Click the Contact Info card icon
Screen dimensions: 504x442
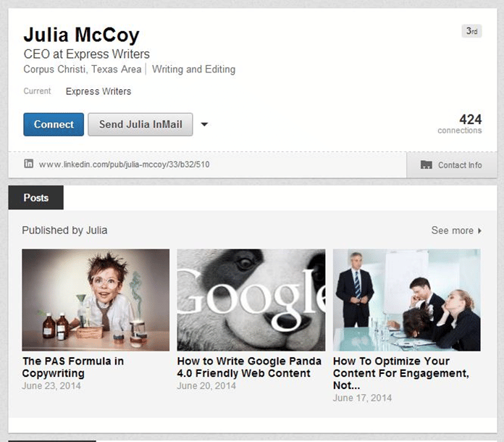click(427, 164)
